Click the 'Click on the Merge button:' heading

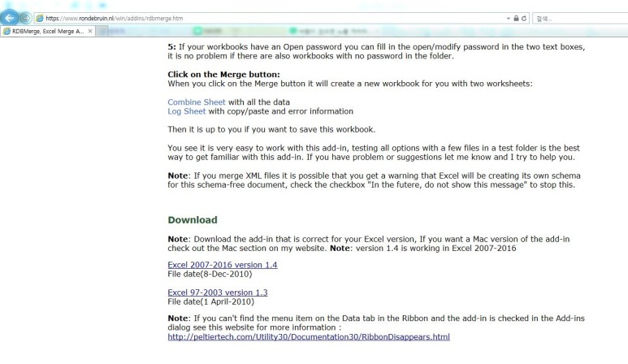pos(224,75)
